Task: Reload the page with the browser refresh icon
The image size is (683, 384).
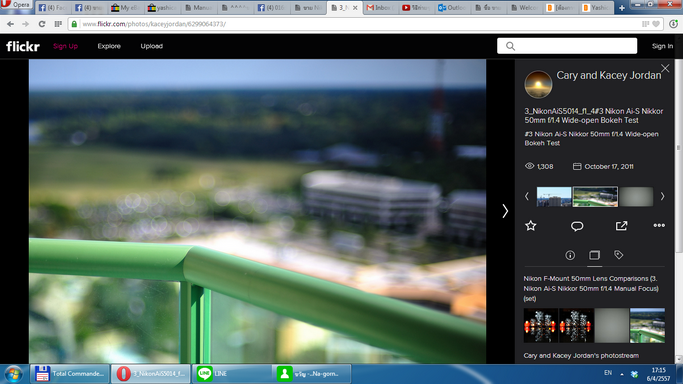Action: [x=42, y=24]
